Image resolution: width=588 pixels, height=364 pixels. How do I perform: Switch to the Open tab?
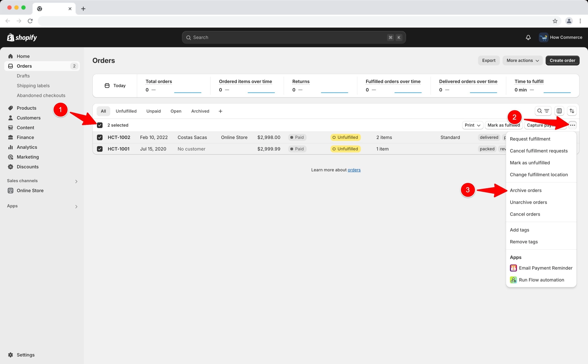pyautogui.click(x=176, y=111)
